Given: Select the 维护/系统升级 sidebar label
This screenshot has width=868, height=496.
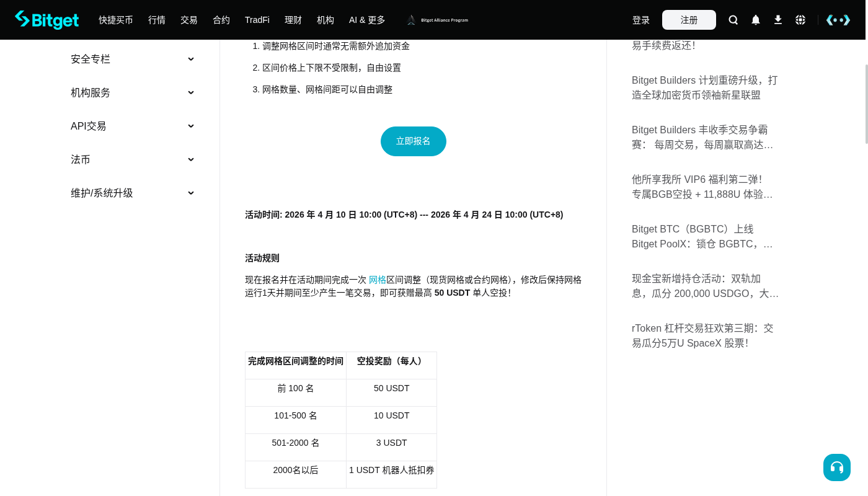Looking at the screenshot, I should [102, 193].
